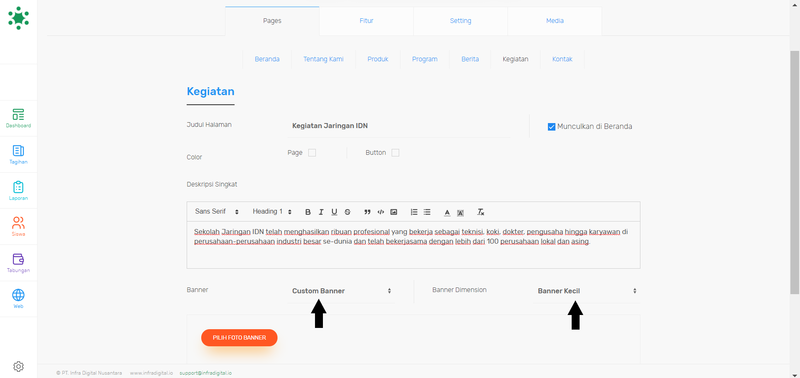Click the page vertical scrollbar
The image size is (800, 378).
(x=794, y=172)
